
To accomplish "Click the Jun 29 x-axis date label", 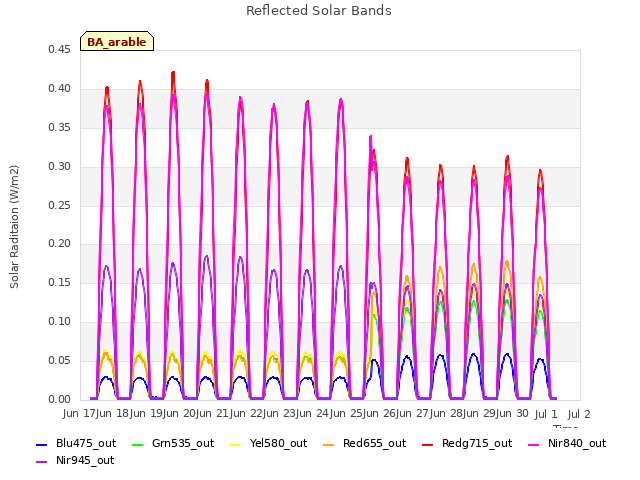I will point(479,413).
